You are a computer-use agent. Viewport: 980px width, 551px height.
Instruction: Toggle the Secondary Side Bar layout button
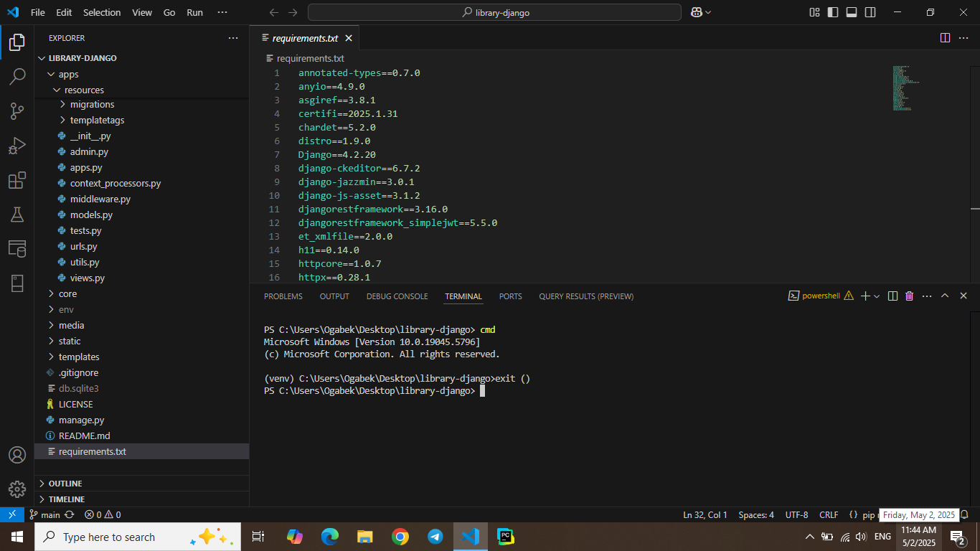click(870, 12)
